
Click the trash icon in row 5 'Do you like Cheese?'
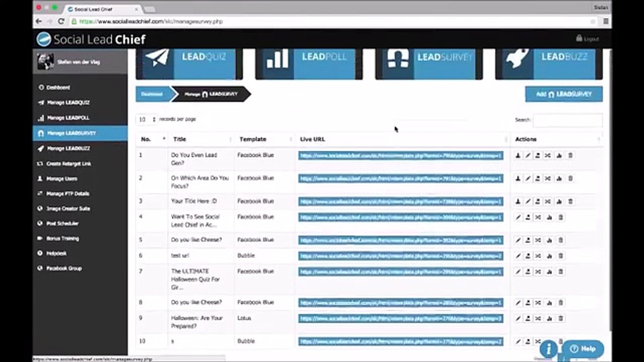pos(560,240)
